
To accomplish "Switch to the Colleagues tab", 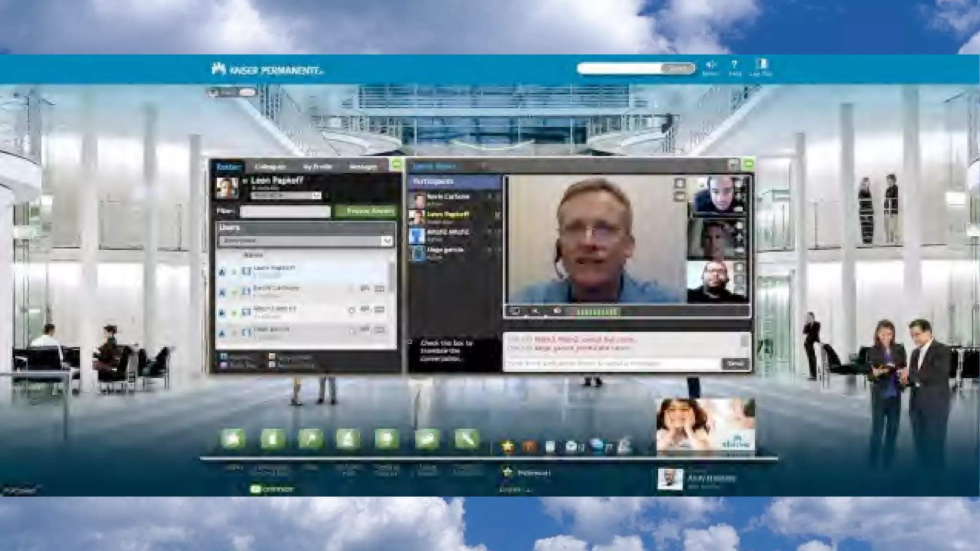I will [x=270, y=166].
